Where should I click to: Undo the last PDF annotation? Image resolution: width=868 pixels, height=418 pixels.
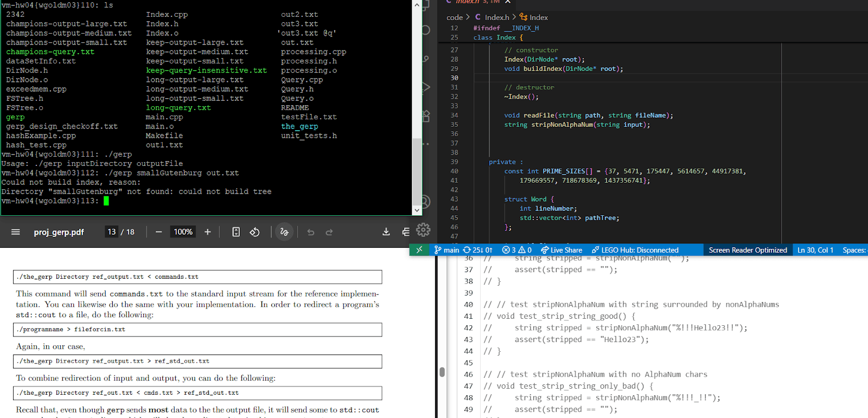[311, 232]
